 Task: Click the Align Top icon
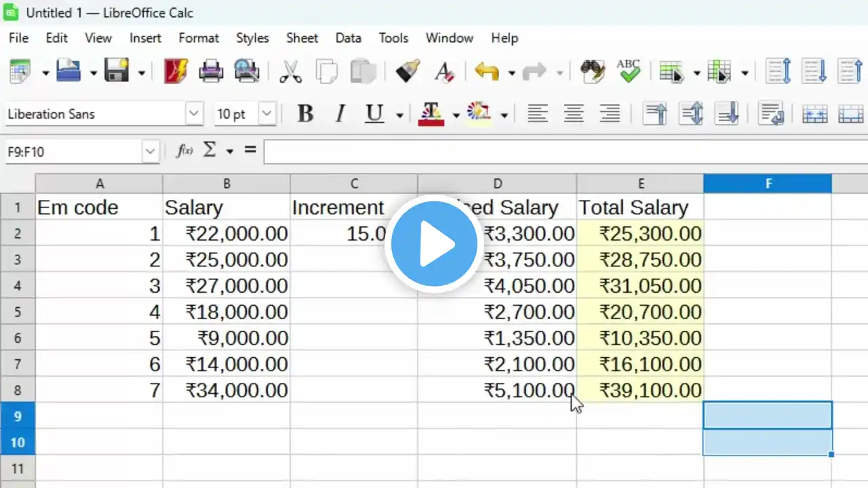click(x=655, y=114)
